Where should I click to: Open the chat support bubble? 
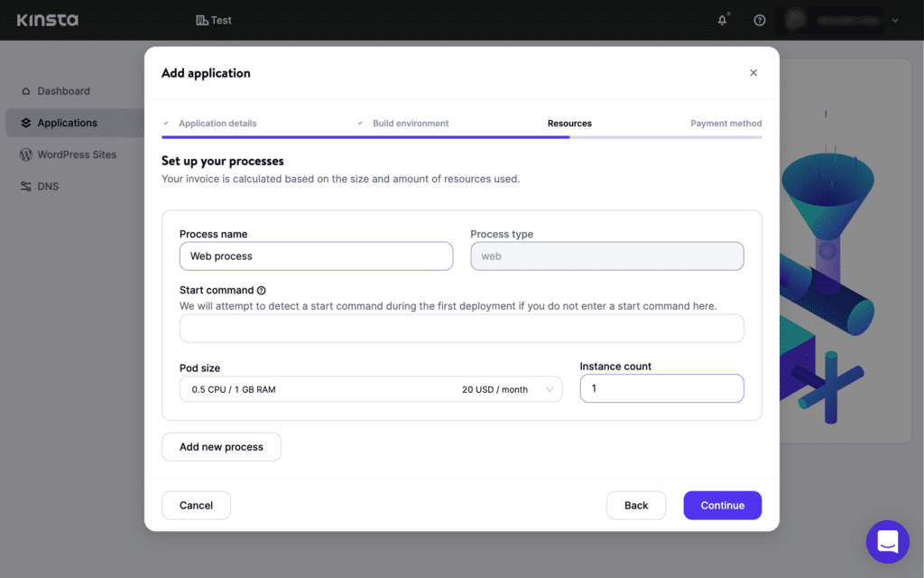pos(887,541)
